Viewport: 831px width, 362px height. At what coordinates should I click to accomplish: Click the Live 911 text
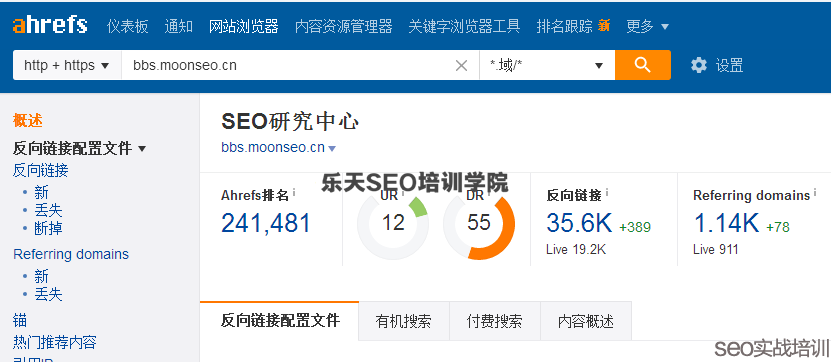(715, 249)
